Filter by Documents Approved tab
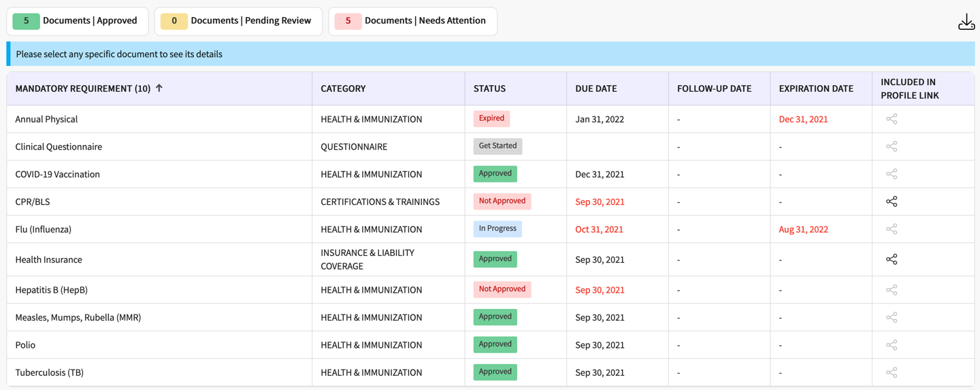Screen dimensions: 980x390 tap(78, 21)
